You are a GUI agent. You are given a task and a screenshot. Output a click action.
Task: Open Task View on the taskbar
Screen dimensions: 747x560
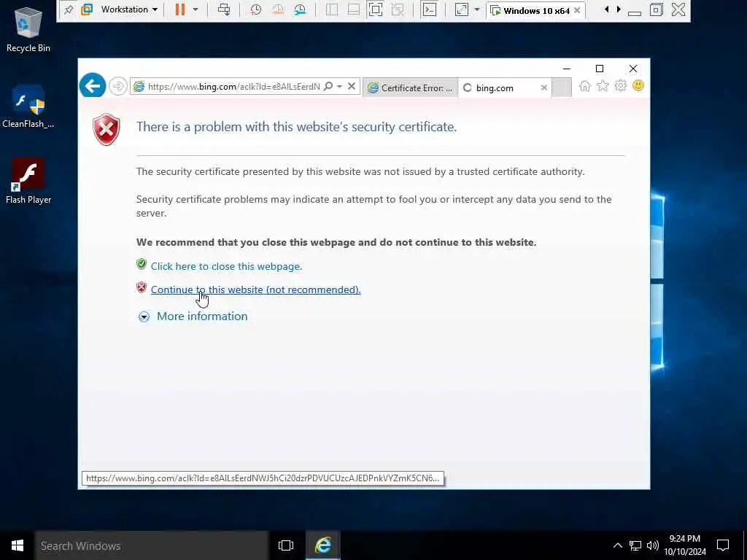point(286,545)
